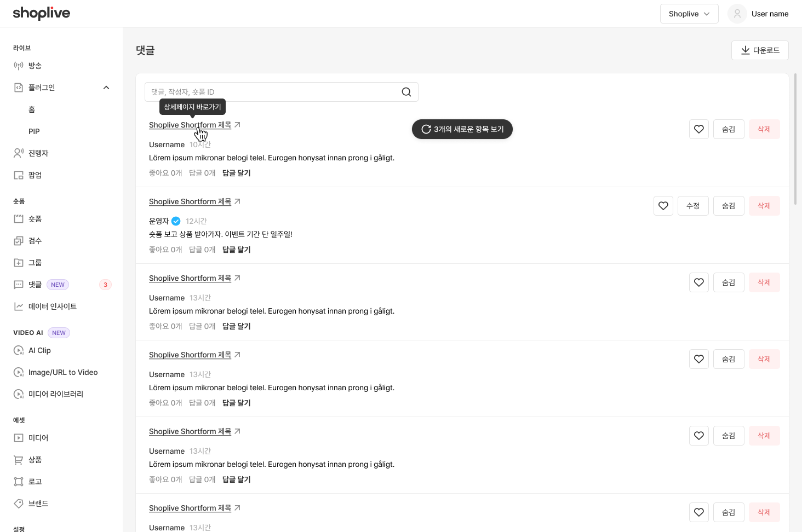Viewport: 802px width, 532px height.
Task: Click the comments list vertical scrollbar
Action: coord(795,139)
